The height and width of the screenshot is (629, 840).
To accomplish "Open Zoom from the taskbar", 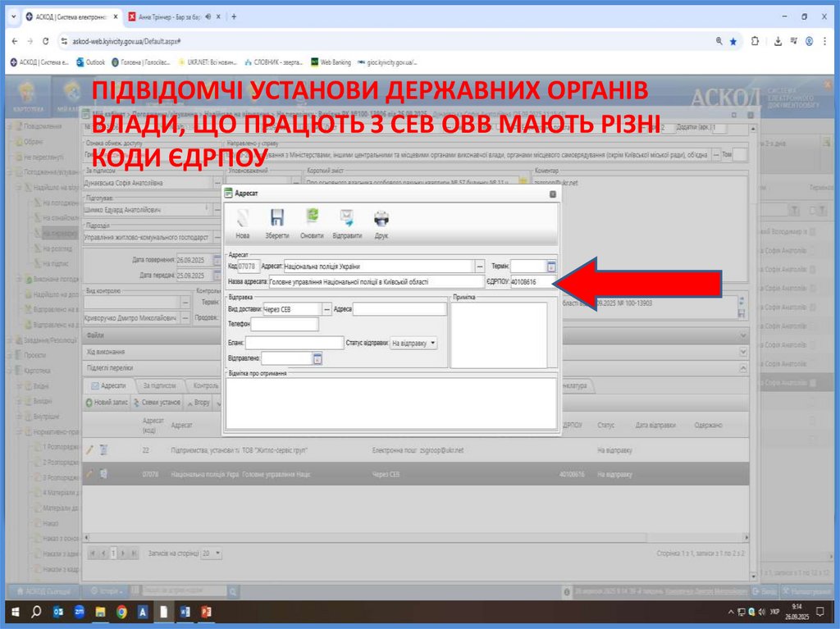I will pos(80,611).
